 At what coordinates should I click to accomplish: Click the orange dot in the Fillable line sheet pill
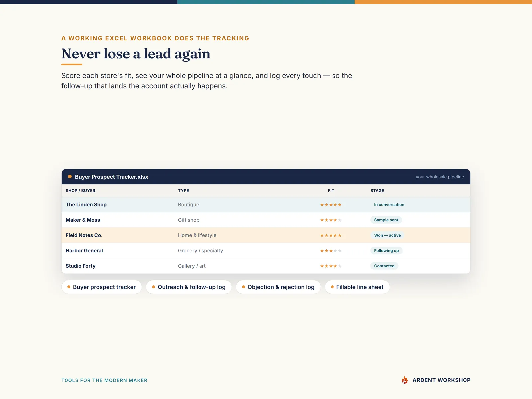(332, 287)
